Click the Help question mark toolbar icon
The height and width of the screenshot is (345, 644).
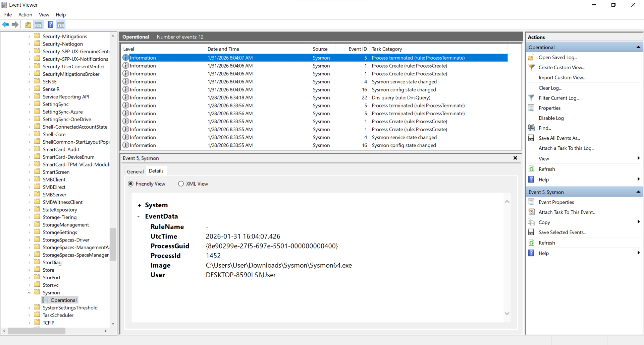(x=50, y=24)
